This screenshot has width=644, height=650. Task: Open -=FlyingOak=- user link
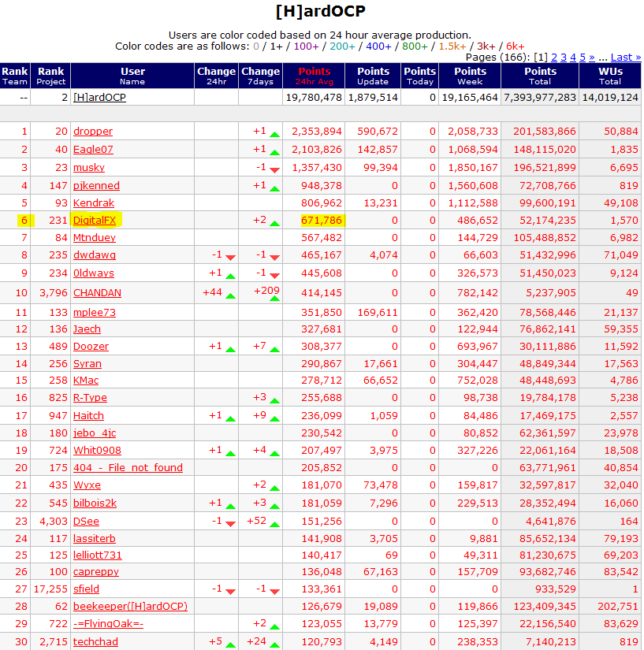tap(108, 624)
